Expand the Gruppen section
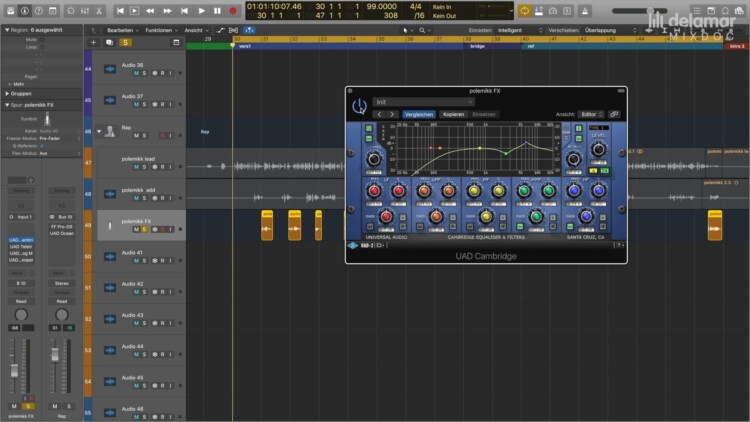750x422 pixels. click(7, 94)
